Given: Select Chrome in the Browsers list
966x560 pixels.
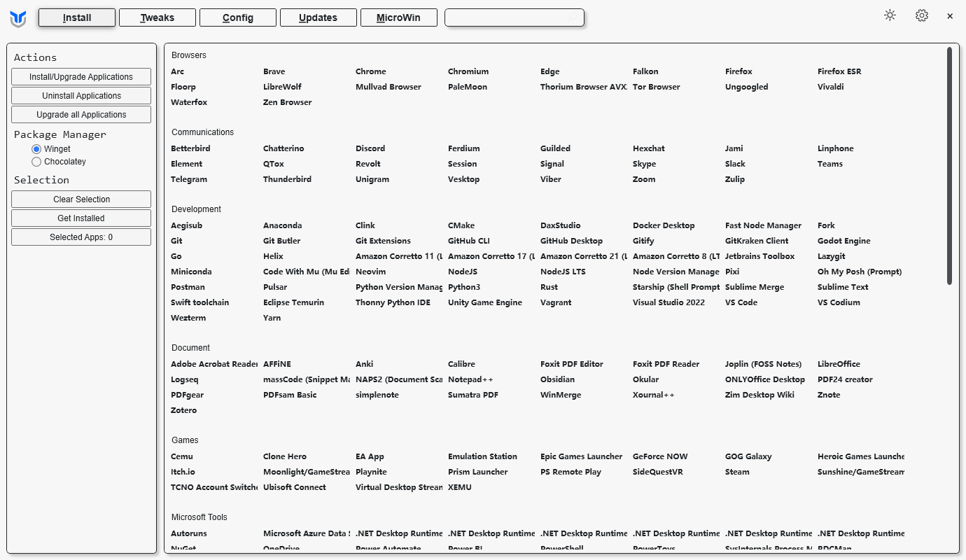Looking at the screenshot, I should click(x=371, y=71).
